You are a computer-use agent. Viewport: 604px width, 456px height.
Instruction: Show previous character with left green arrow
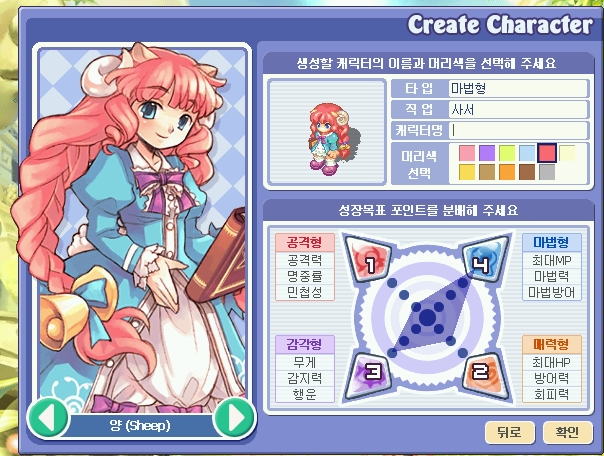click(48, 417)
